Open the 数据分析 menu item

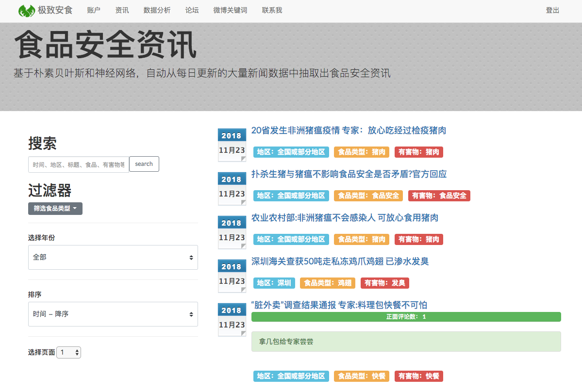tap(157, 10)
